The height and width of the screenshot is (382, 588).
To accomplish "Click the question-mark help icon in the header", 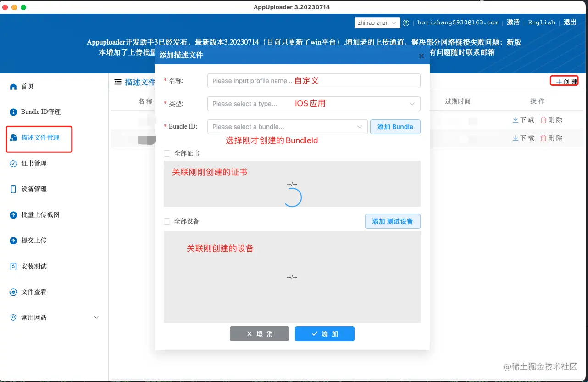I will (406, 22).
